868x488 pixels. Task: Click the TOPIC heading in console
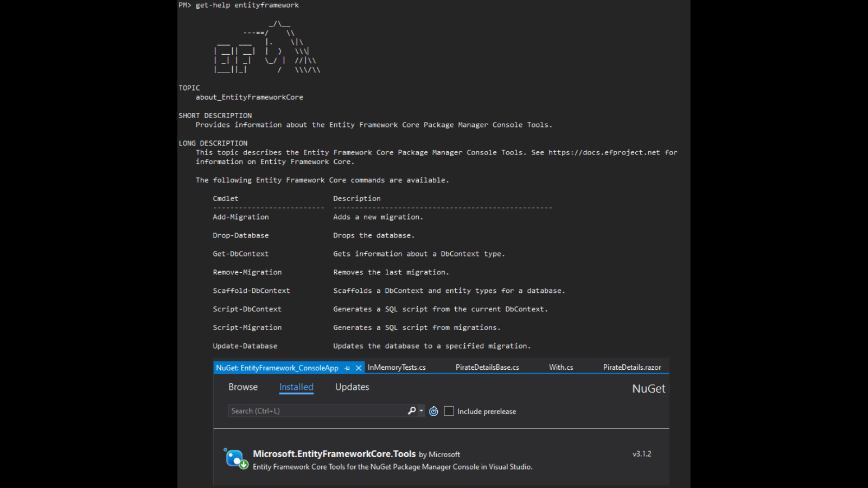click(189, 88)
